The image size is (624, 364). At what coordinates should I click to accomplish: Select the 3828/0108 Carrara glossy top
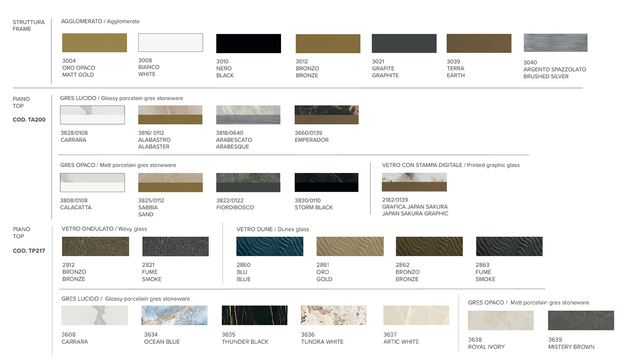92,115
